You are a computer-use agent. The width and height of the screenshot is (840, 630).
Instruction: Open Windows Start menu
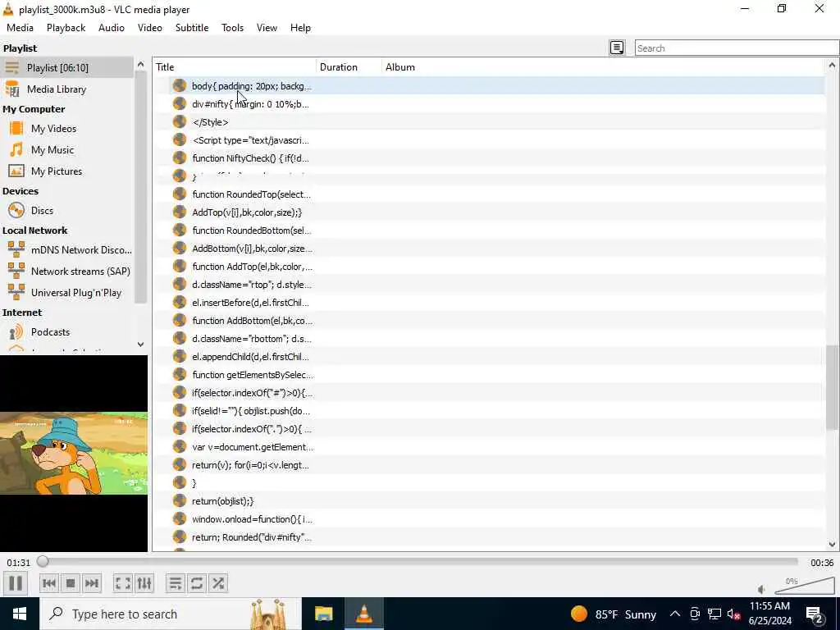20,614
